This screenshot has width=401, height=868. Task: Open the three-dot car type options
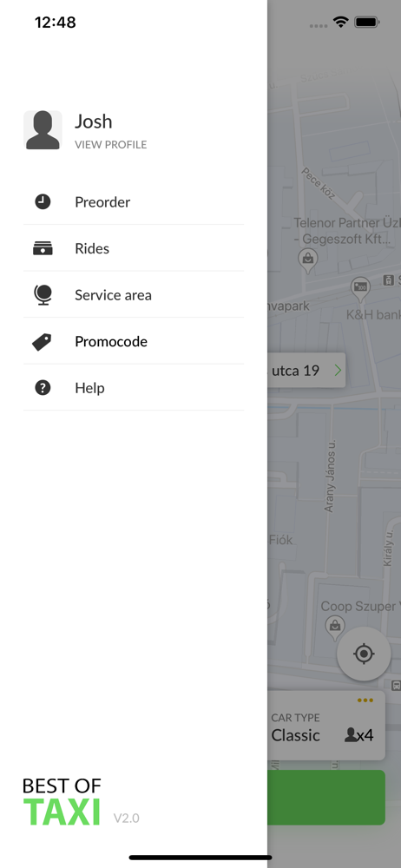pos(365,700)
